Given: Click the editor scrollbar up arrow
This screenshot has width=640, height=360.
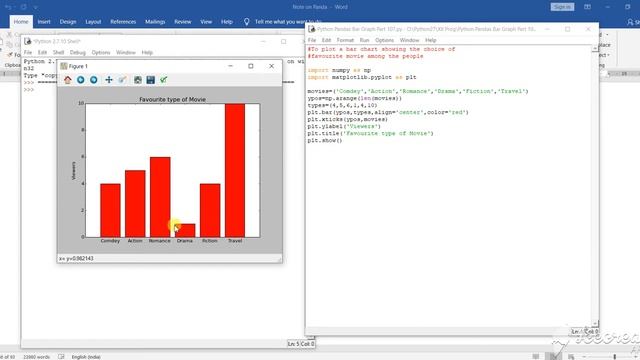Looking at the screenshot, I should pyautogui.click(x=595, y=49).
